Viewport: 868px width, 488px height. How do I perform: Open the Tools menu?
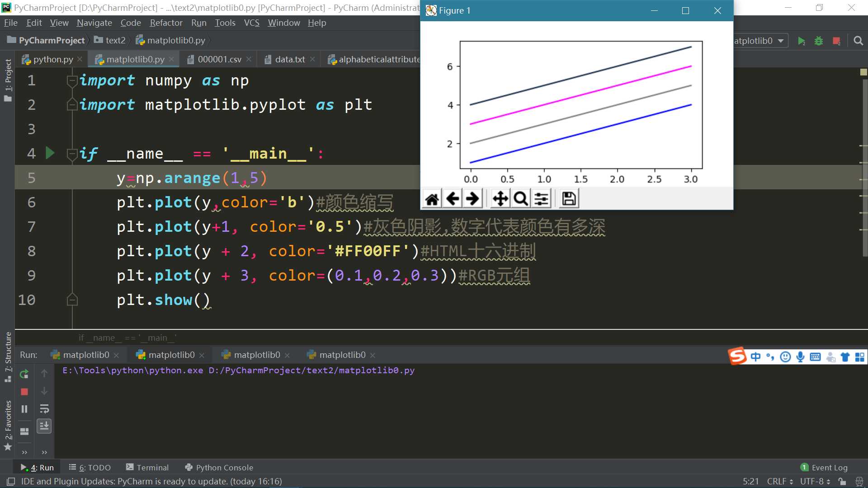[225, 23]
